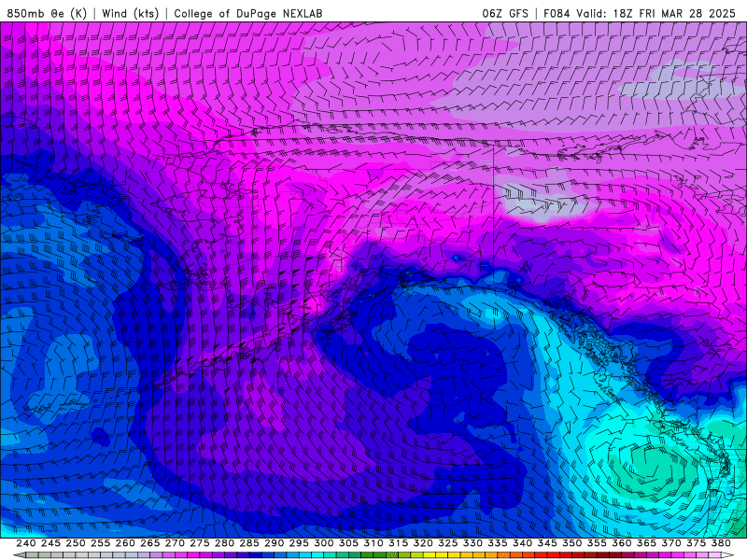Select the 270 color scale label
This screenshot has height=560, width=747.
tap(175, 543)
